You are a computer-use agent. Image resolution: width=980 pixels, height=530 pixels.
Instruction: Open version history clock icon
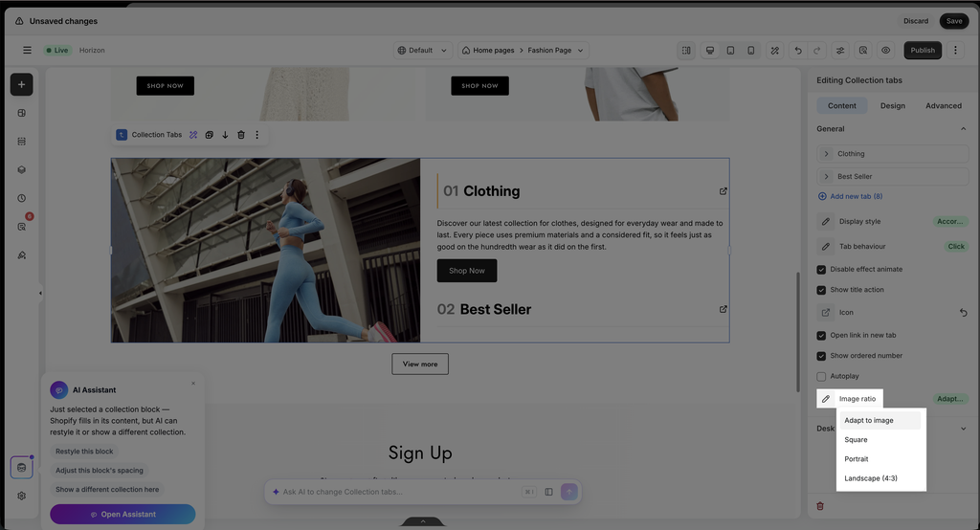[x=22, y=198]
